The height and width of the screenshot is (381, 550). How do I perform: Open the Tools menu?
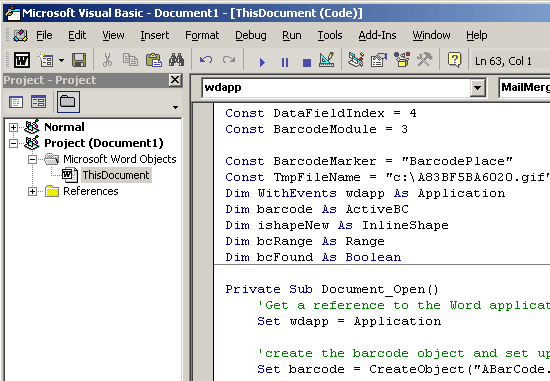point(330,35)
